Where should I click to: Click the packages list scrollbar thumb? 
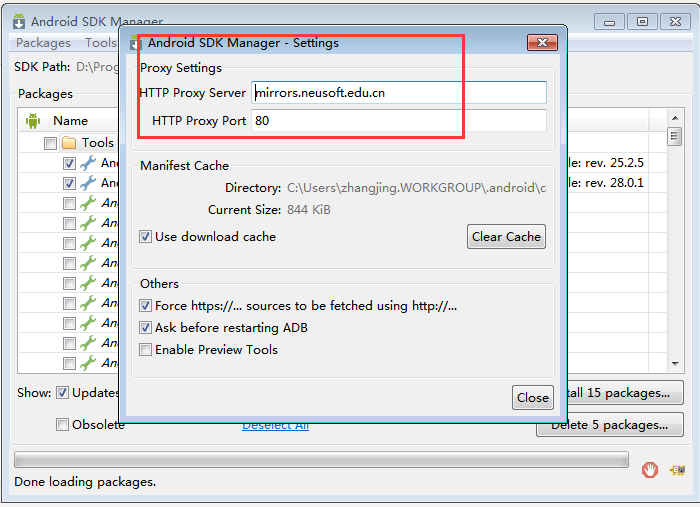[x=675, y=137]
